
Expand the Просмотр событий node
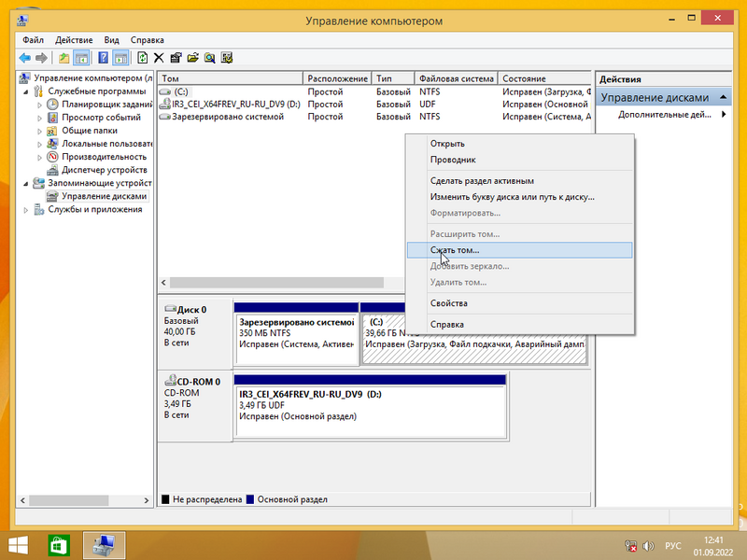39,118
